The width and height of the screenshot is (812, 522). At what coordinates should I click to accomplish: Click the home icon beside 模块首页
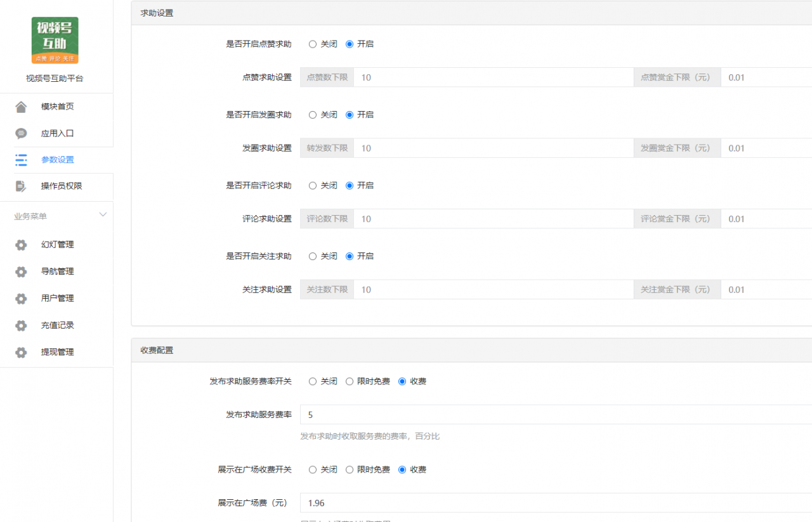[x=21, y=107]
